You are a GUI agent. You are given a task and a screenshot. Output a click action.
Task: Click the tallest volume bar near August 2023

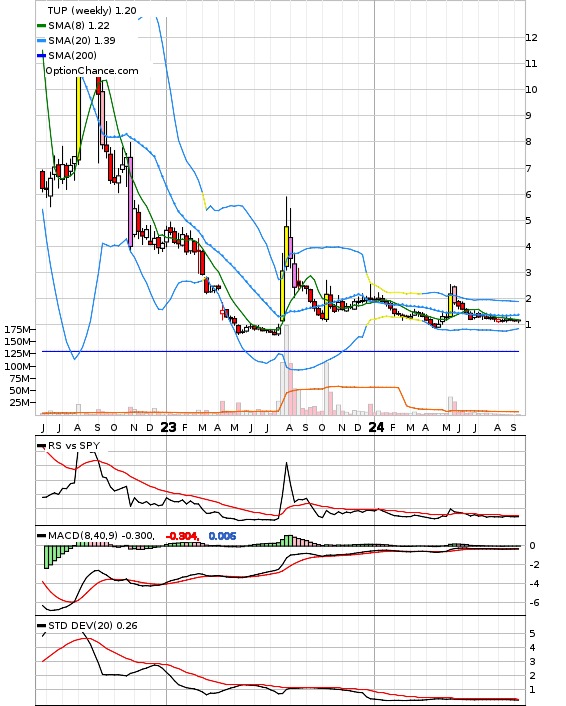[286, 368]
